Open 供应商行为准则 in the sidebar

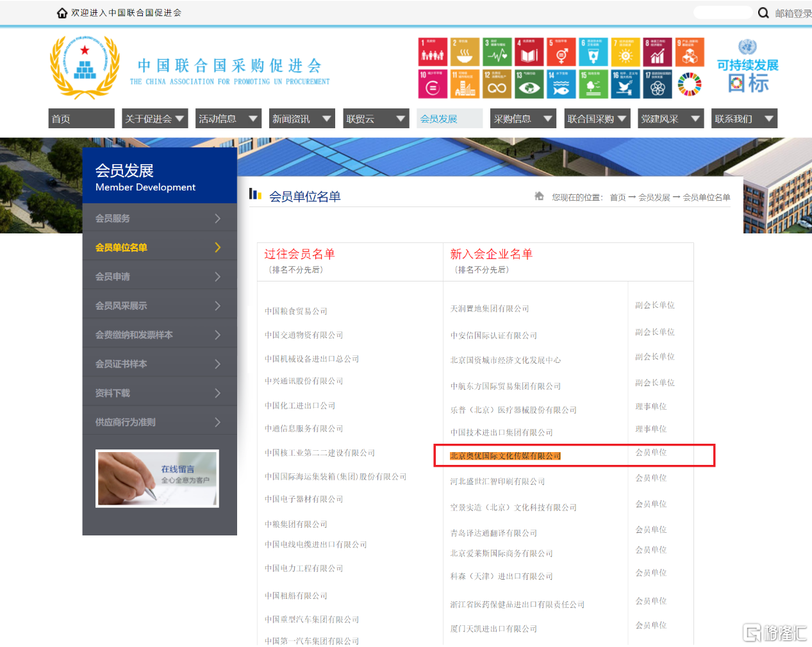(x=160, y=422)
